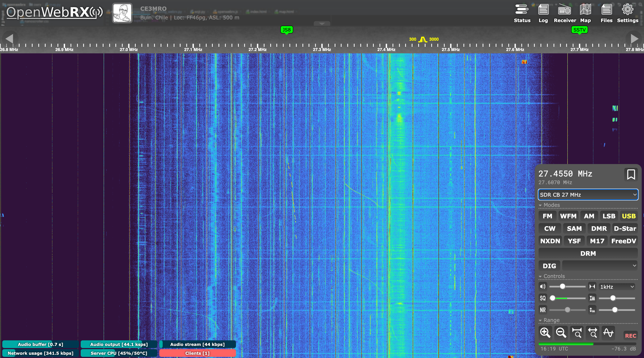This screenshot has height=358, width=644.
Task: Jump to the SSTV bookmark marker
Action: click(x=579, y=30)
